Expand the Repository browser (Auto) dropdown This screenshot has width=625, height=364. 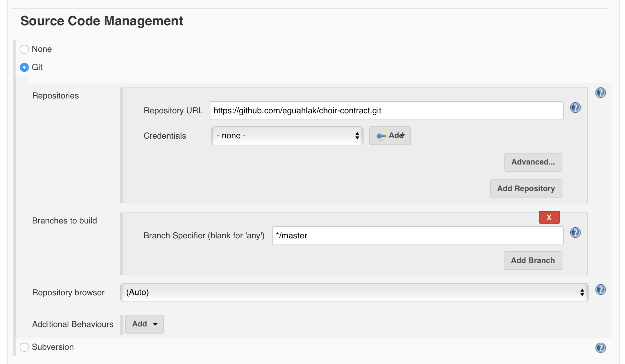(x=354, y=292)
